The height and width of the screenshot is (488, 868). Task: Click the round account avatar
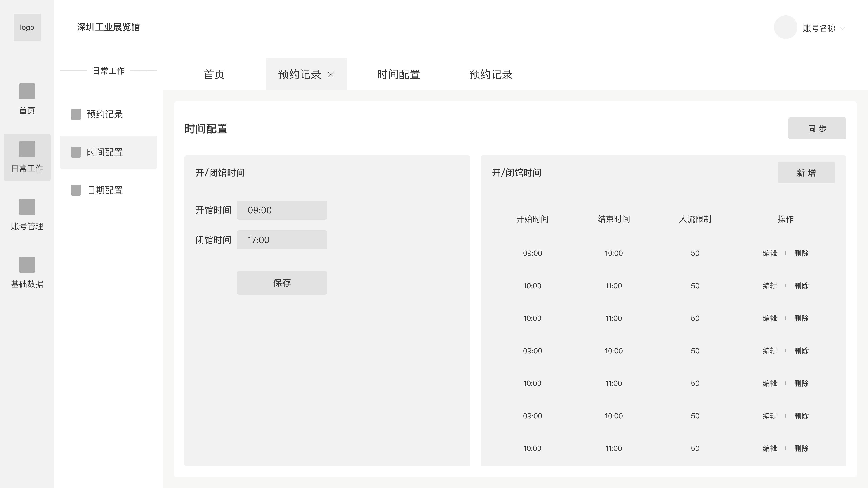tap(785, 27)
